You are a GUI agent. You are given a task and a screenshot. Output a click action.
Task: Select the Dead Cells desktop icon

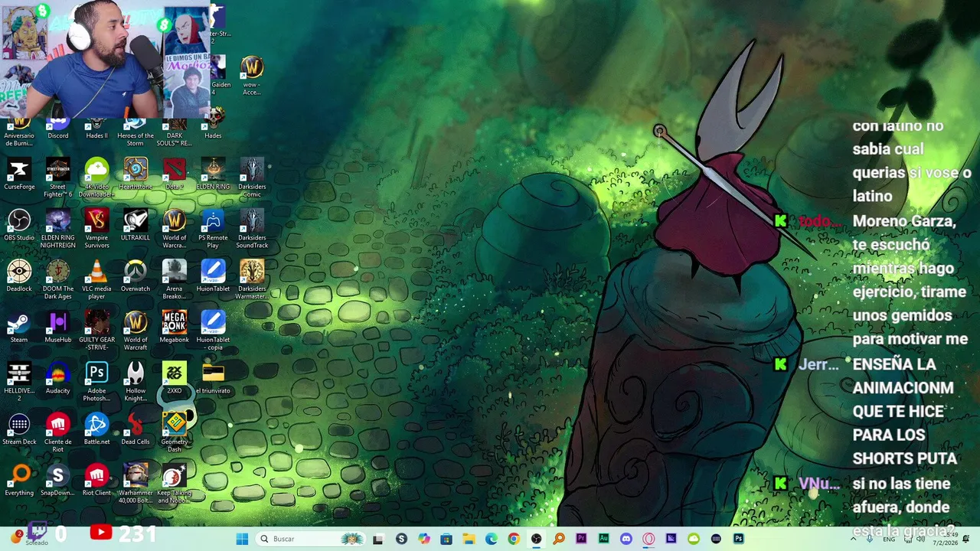tap(136, 430)
